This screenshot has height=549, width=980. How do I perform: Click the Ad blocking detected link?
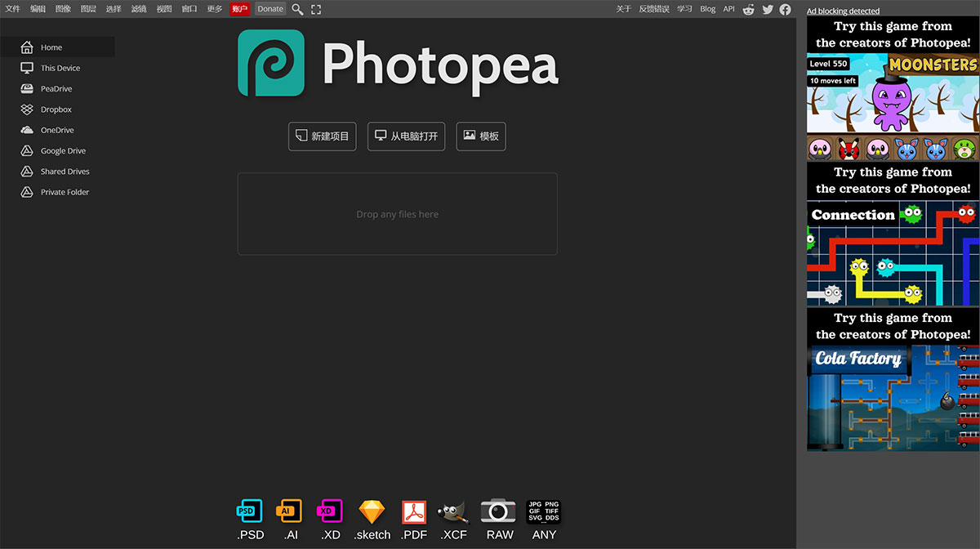click(x=843, y=11)
